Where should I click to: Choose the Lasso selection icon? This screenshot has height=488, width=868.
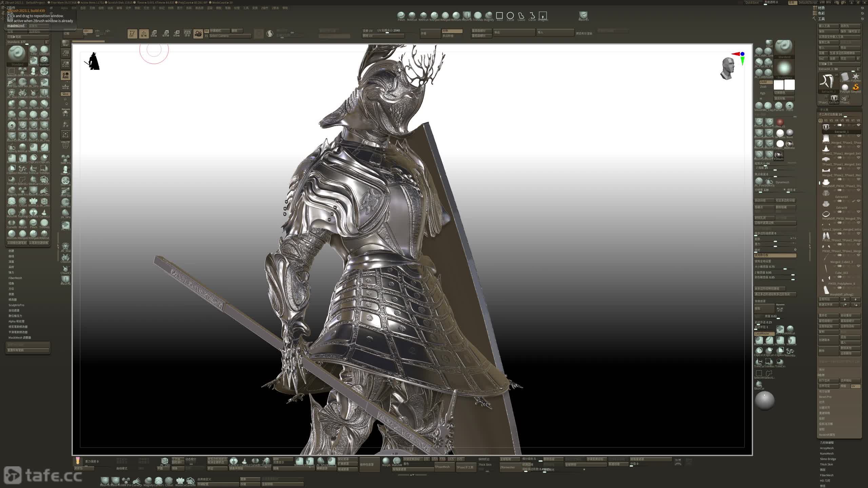click(x=521, y=16)
